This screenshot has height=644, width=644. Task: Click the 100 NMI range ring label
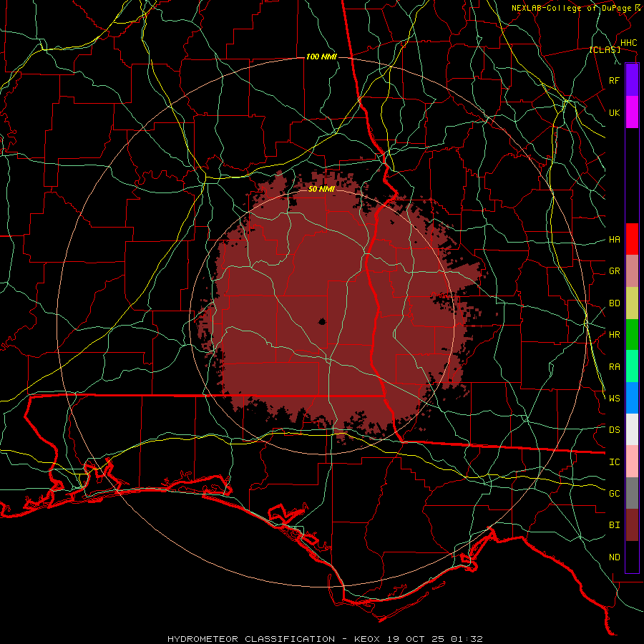(321, 57)
